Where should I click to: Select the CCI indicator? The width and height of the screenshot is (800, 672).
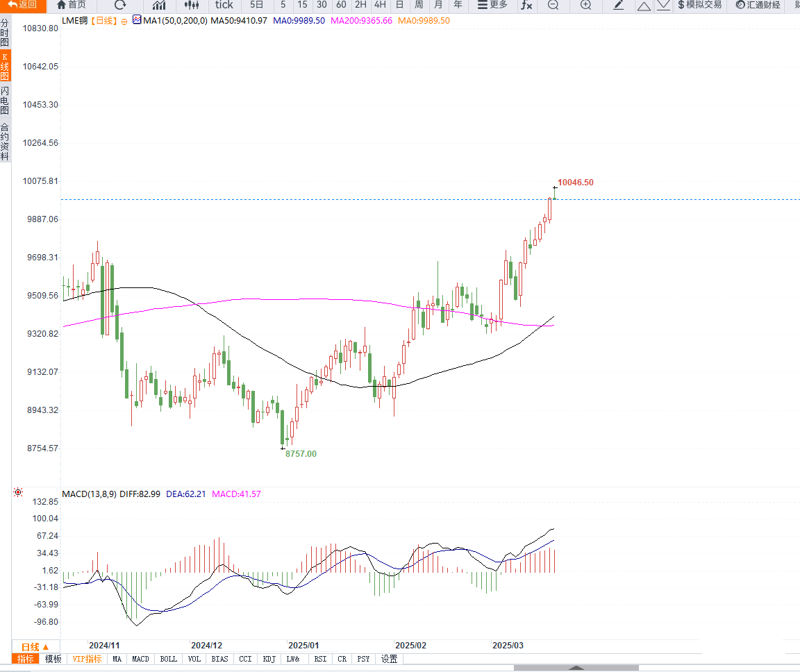(245, 660)
